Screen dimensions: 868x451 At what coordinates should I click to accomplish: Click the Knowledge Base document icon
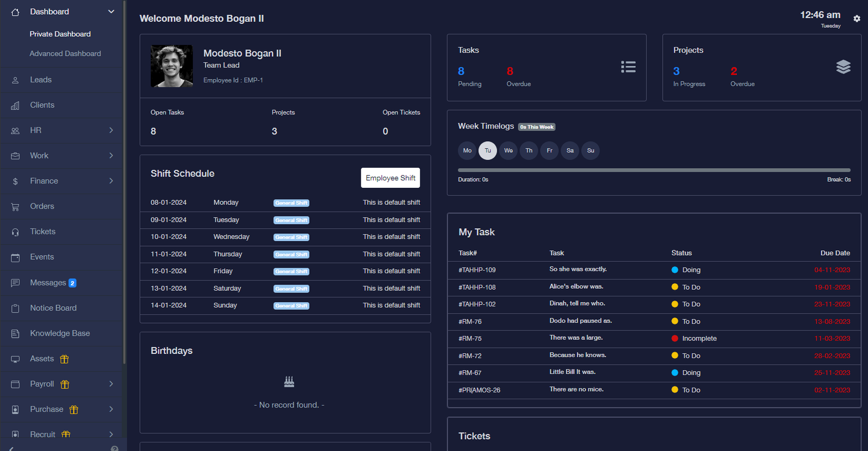(15, 334)
